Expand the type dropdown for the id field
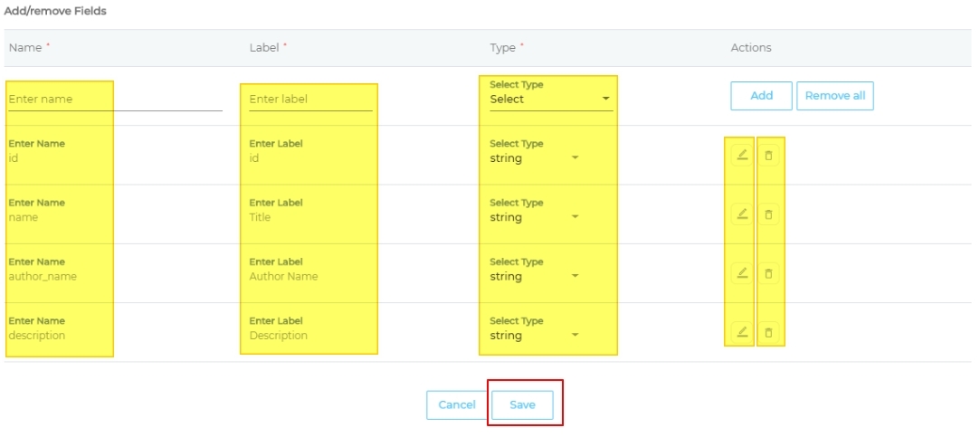Screen dimensions: 980x437 [x=534, y=158]
